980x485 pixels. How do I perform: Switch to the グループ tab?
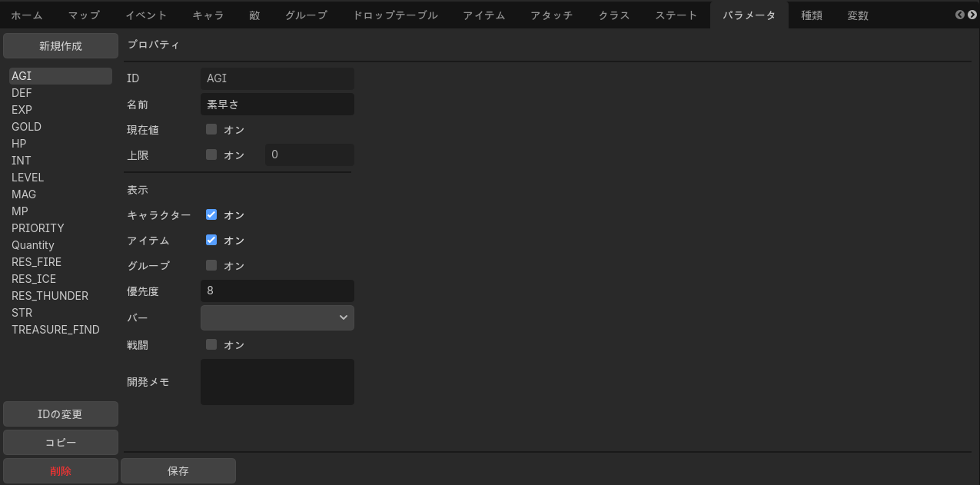[x=306, y=15]
